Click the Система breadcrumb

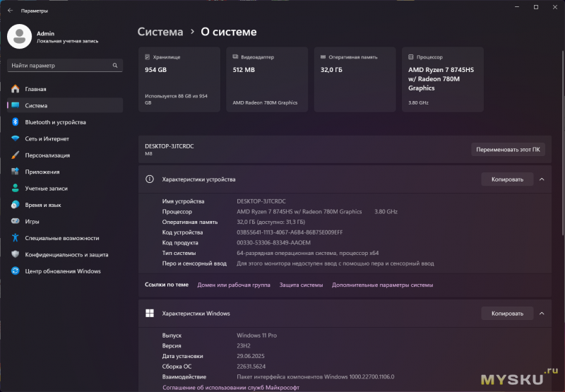tap(160, 32)
